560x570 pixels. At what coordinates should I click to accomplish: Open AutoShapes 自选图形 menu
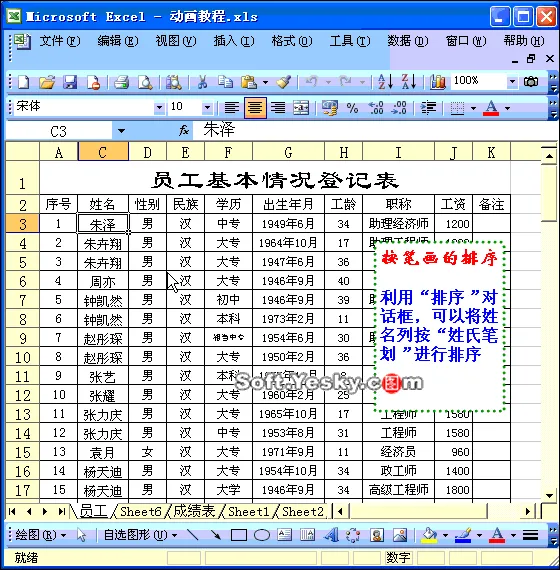[x=140, y=535]
